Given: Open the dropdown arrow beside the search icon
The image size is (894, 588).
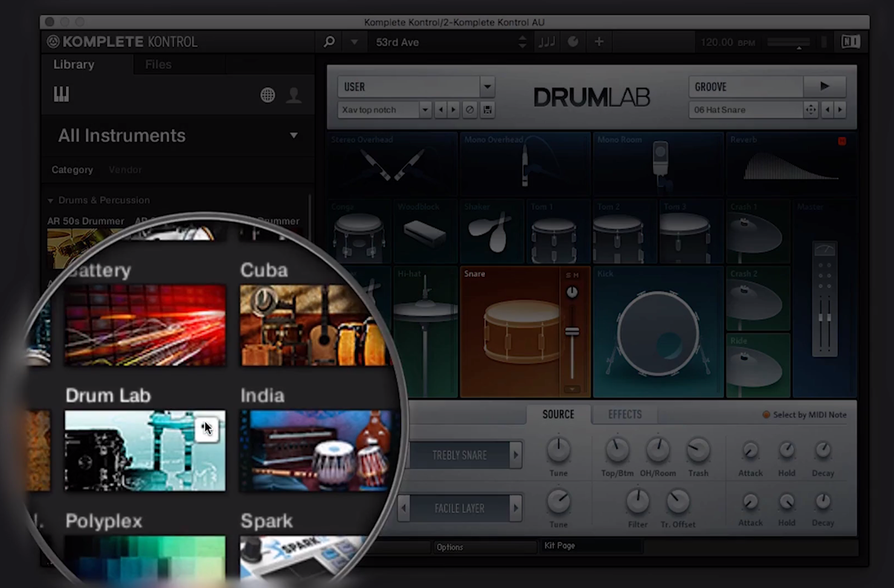Looking at the screenshot, I should point(355,42).
